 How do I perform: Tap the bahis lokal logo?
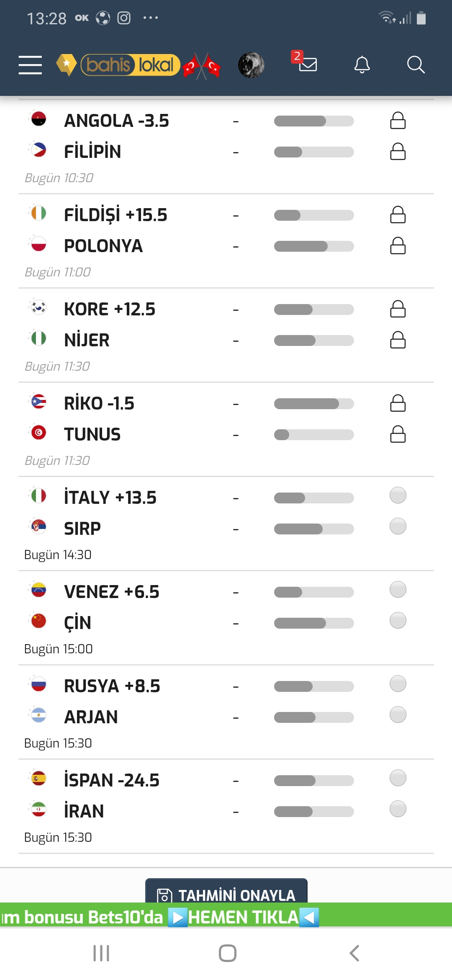118,65
